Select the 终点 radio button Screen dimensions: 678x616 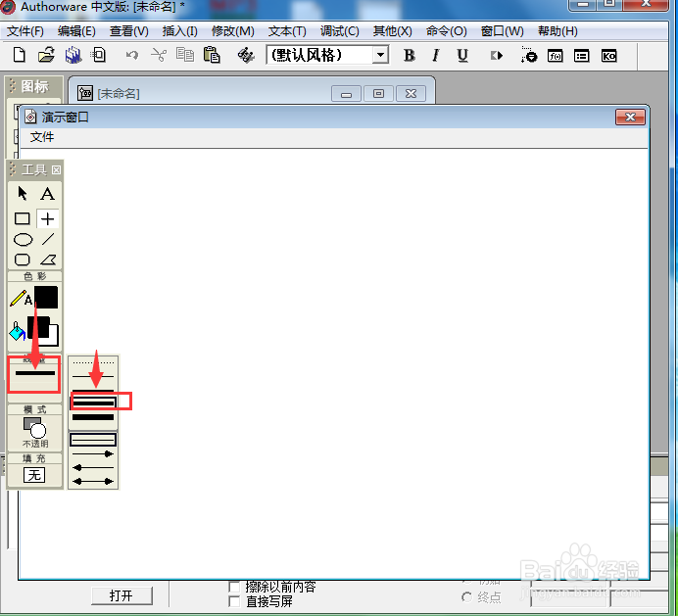(466, 597)
